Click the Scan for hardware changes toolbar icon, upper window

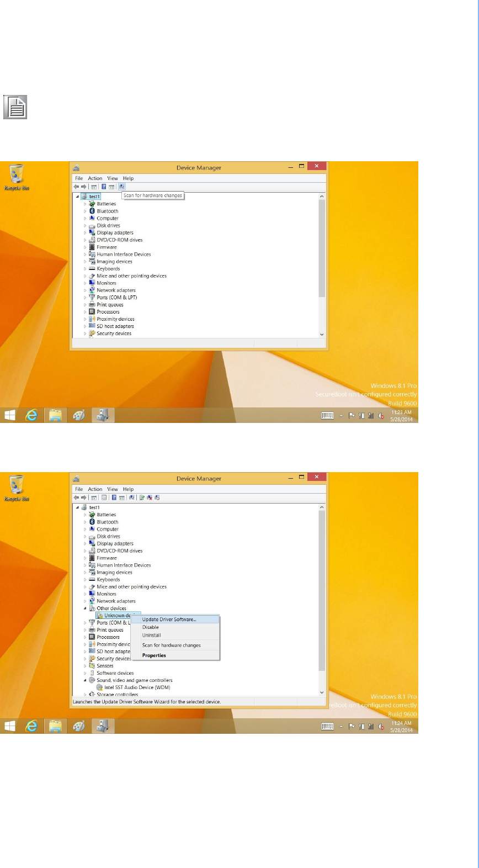122,187
